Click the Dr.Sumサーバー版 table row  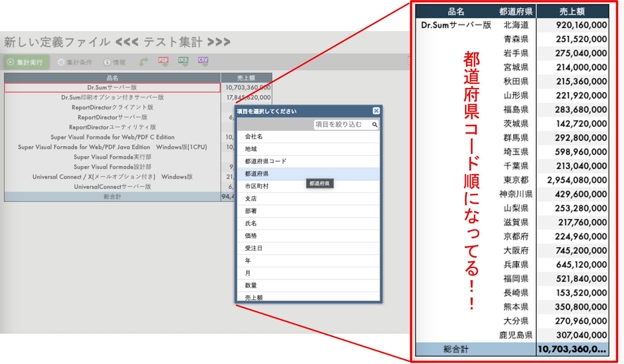(x=112, y=87)
